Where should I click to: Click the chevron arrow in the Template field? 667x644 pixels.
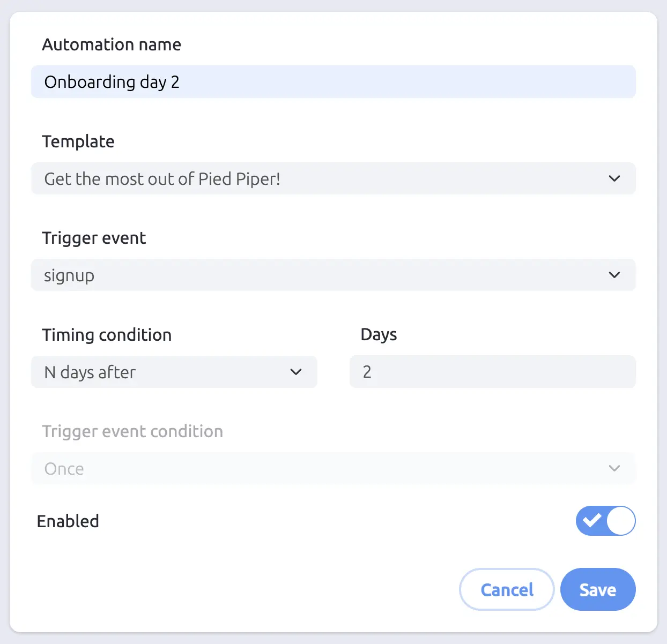tap(614, 178)
